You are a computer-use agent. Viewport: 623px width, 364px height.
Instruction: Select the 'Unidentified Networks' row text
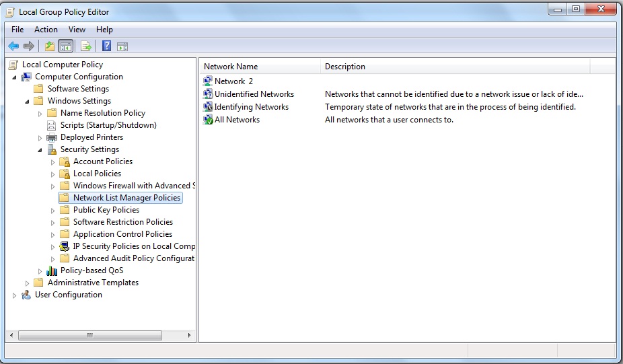254,94
